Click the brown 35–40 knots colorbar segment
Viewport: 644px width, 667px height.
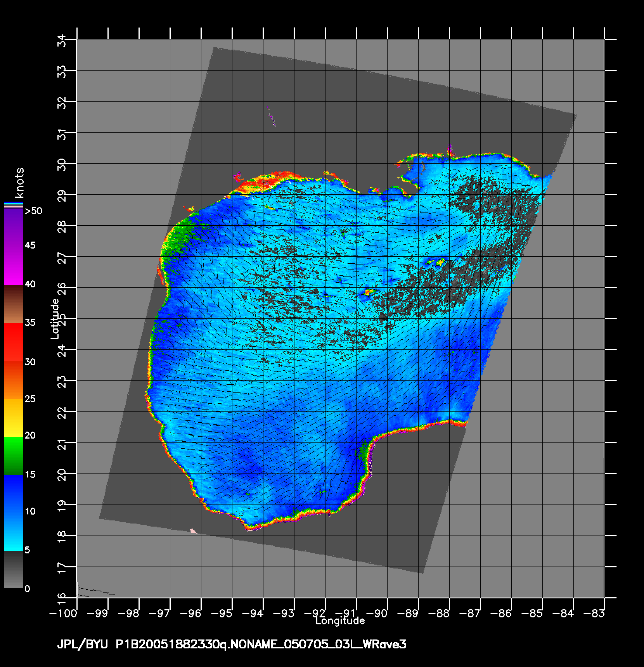14,304
